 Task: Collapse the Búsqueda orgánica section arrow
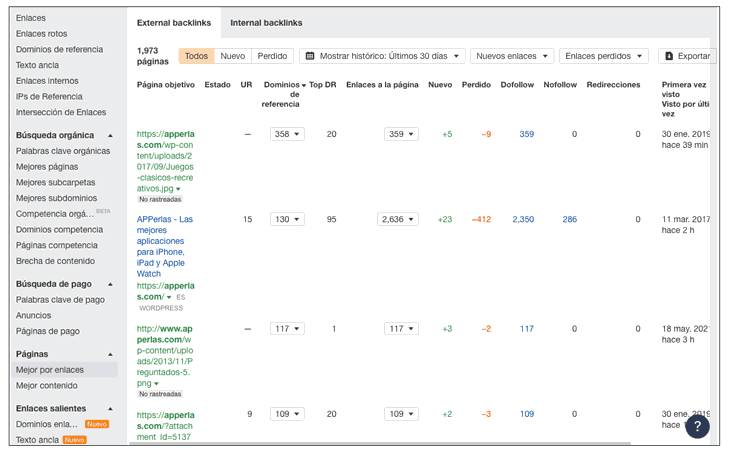tap(110, 135)
